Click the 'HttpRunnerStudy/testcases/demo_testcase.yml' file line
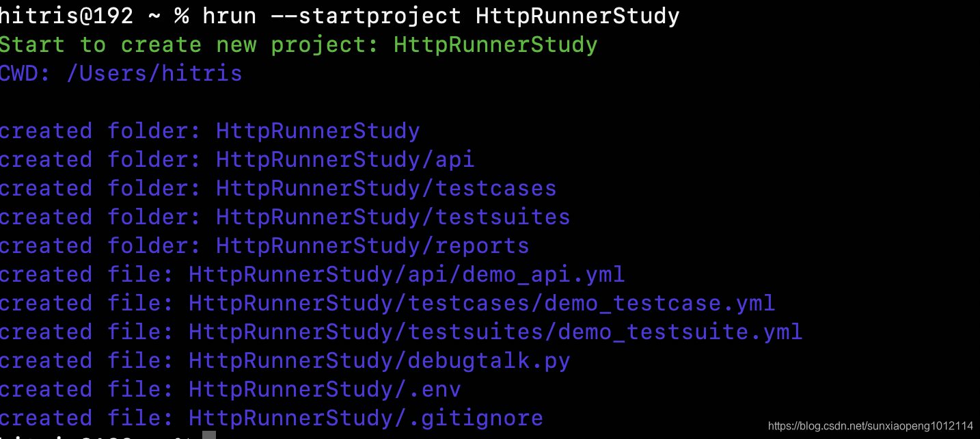The height and width of the screenshot is (439, 980). (x=387, y=303)
